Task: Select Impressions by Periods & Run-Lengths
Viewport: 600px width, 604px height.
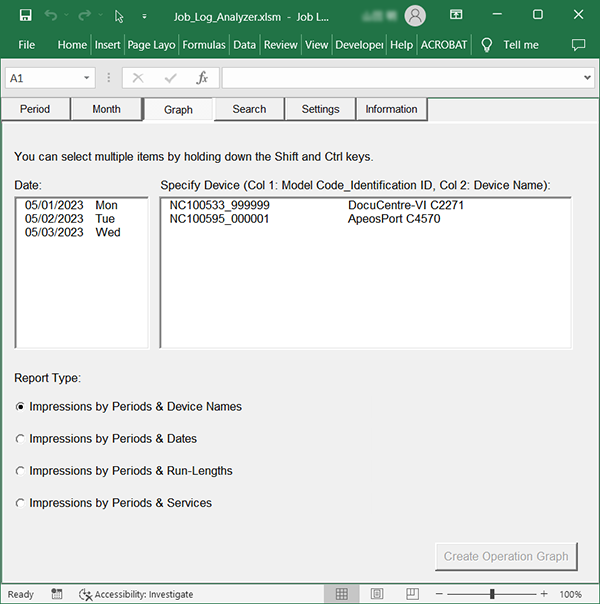Action: click(124, 471)
